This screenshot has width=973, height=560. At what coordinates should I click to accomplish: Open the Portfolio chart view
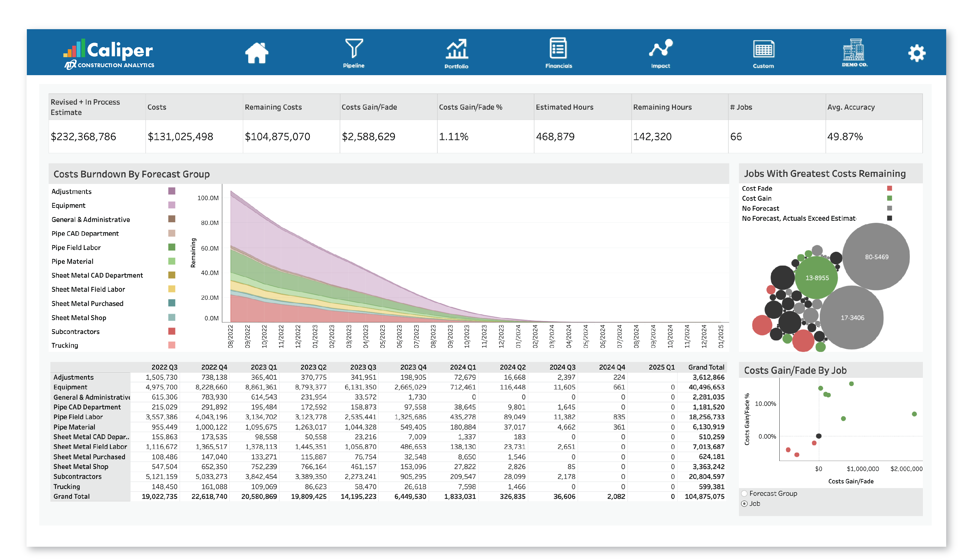[457, 52]
